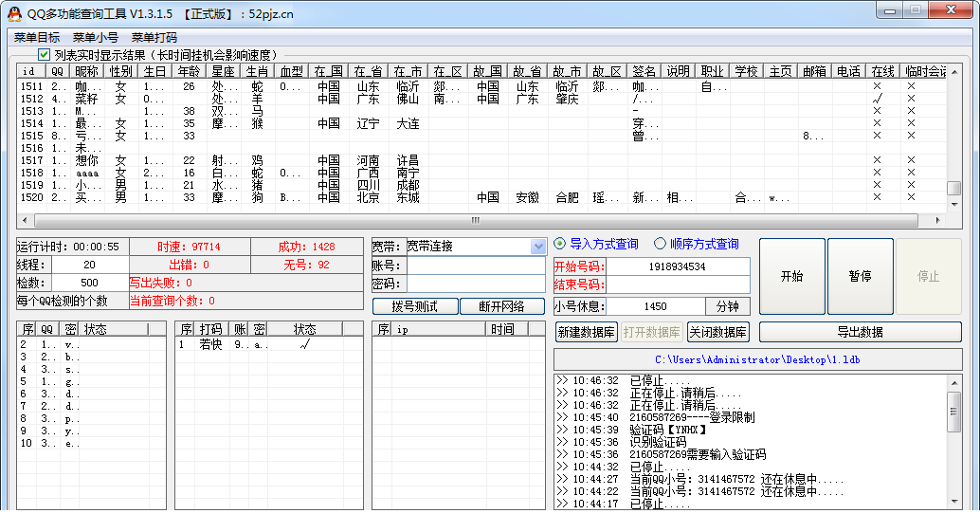Viewport: 980px width, 532px height.
Task: Click the results horizontal scrollbar thumb
Action: [x=476, y=220]
